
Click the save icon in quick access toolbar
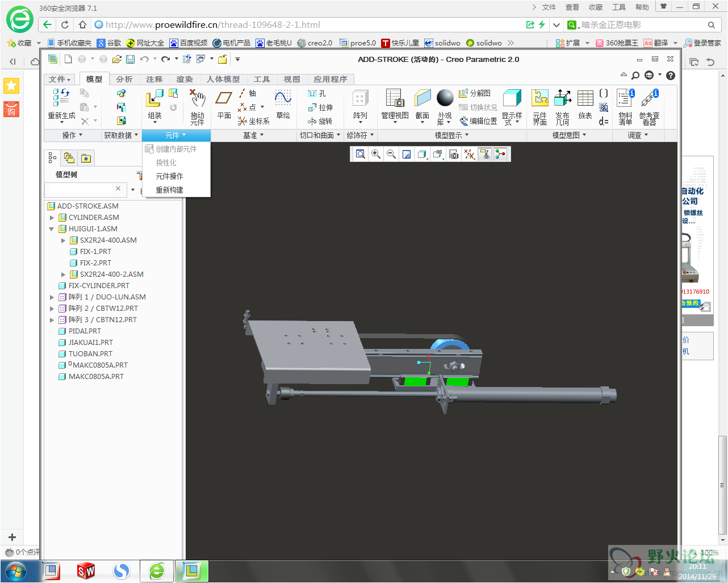tap(130, 59)
